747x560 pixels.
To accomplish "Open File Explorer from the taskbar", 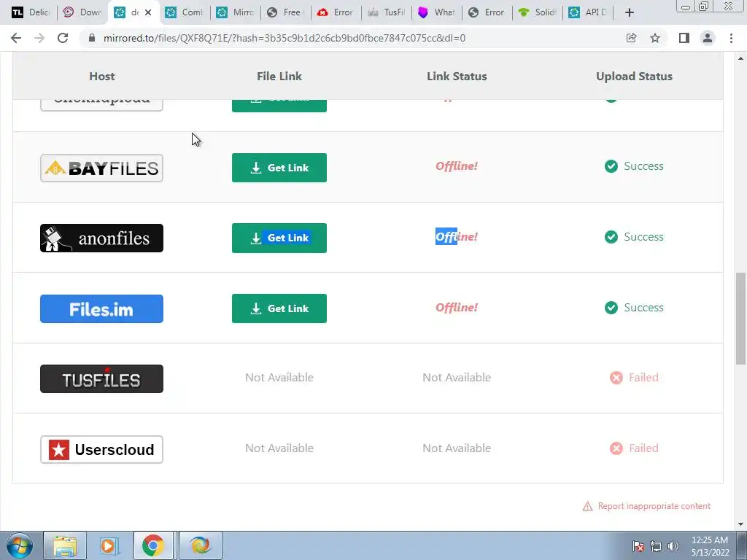I will [x=65, y=545].
